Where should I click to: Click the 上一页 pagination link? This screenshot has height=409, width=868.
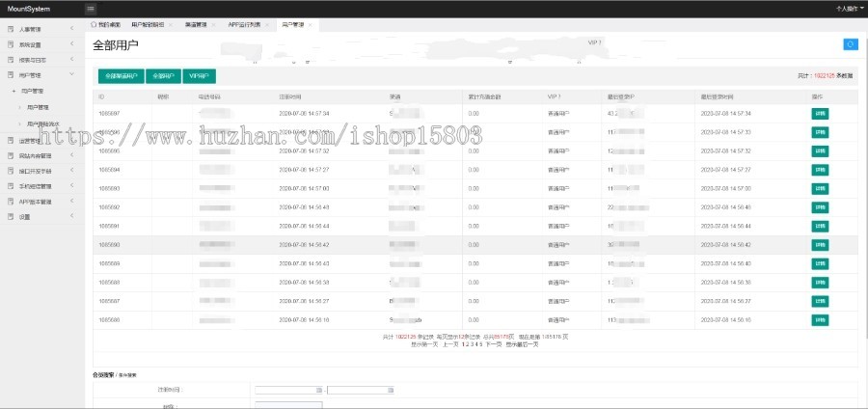(x=450, y=344)
